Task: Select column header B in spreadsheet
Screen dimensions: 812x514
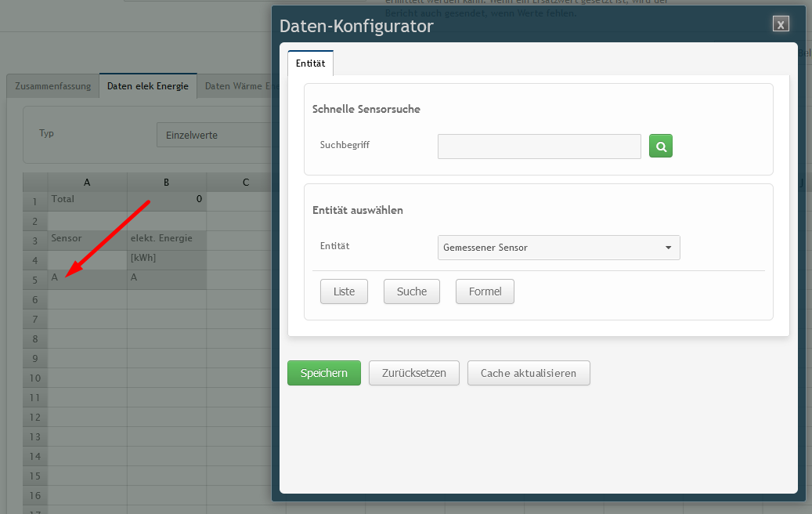Action: (x=166, y=183)
